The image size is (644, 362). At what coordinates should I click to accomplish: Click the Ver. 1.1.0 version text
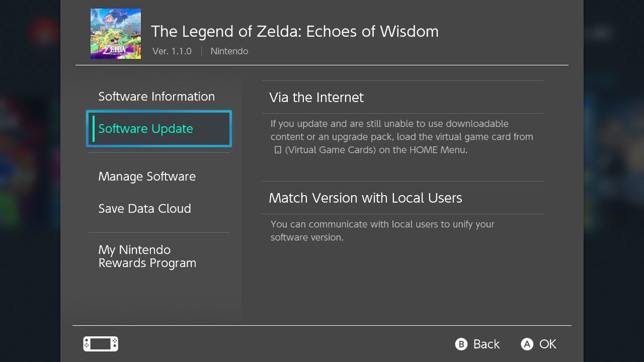(172, 51)
